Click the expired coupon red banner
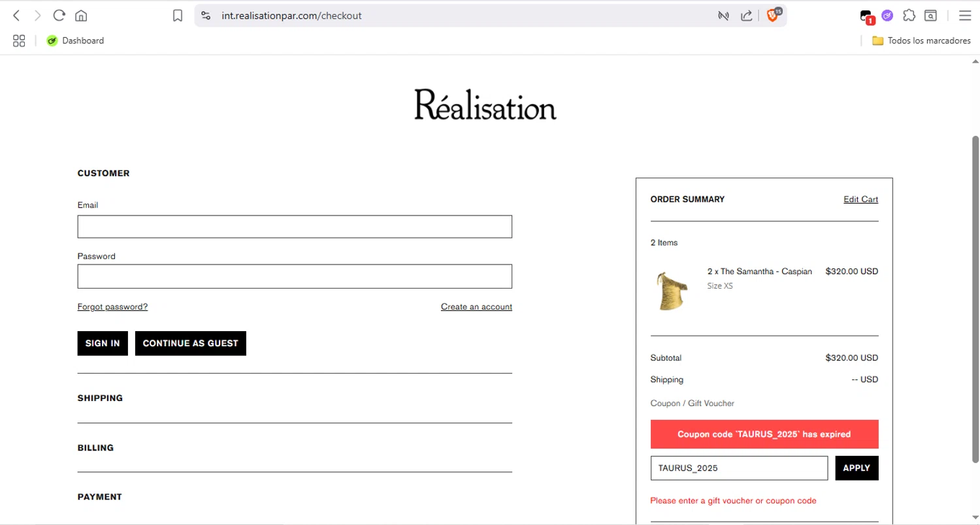Image resolution: width=980 pixels, height=525 pixels. click(764, 434)
